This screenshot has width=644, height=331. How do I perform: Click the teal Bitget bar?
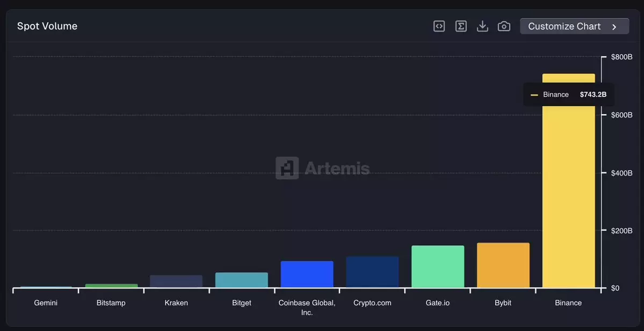(242, 280)
